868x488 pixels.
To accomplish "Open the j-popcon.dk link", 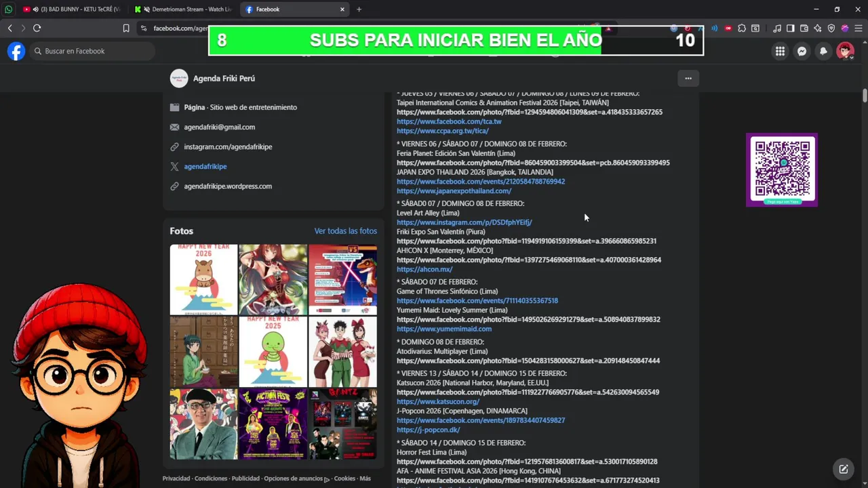I will point(429,430).
